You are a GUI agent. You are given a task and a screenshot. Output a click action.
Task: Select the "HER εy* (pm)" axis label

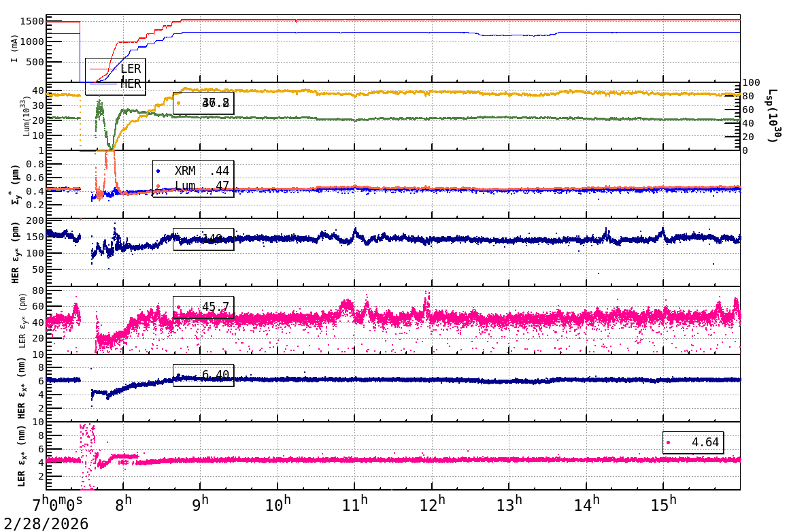click(15, 252)
